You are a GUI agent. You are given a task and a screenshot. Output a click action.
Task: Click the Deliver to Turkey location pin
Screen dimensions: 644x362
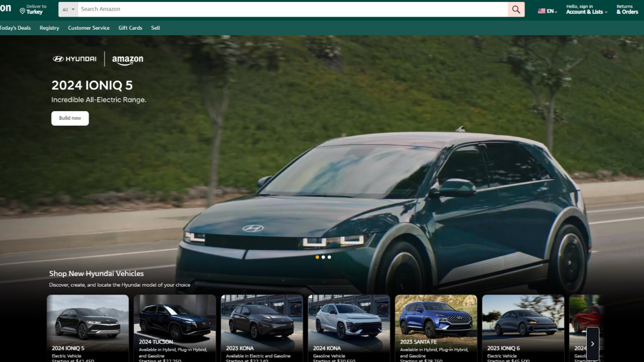(23, 11)
